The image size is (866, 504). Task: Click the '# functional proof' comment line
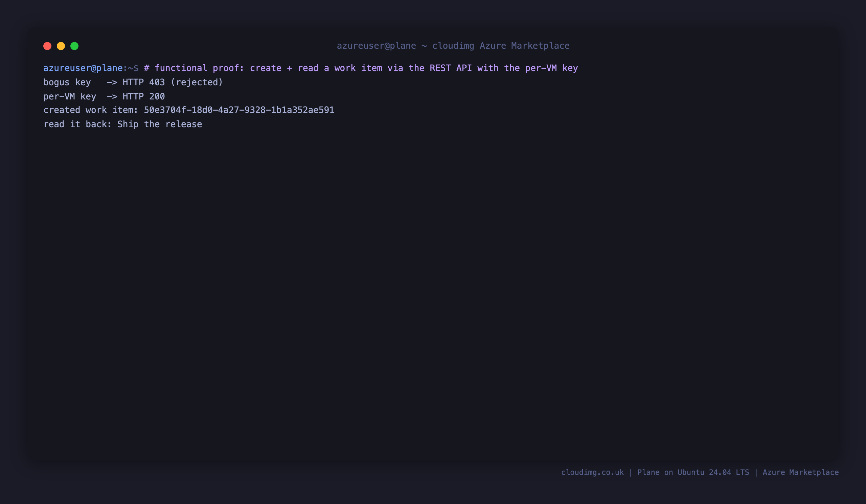[x=361, y=68]
